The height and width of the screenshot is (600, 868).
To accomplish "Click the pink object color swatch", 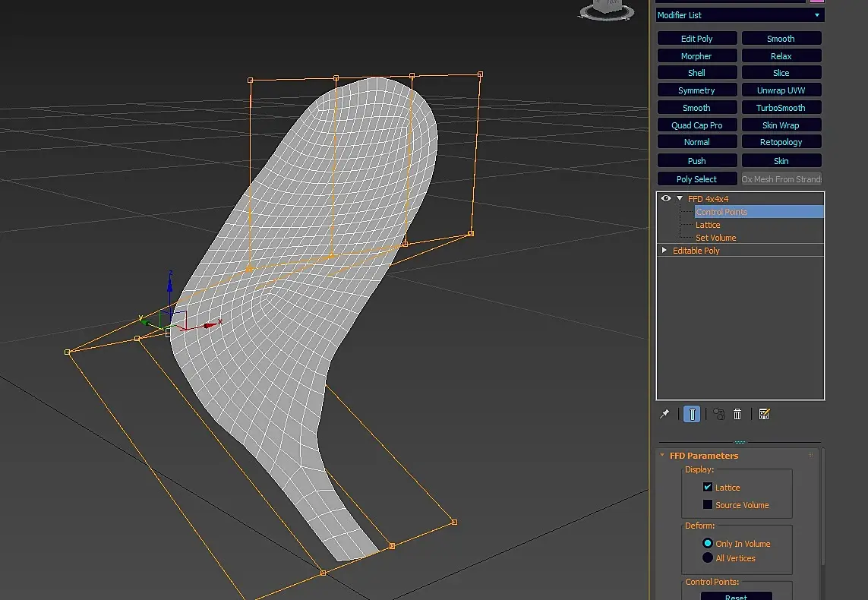I will [817, 2].
